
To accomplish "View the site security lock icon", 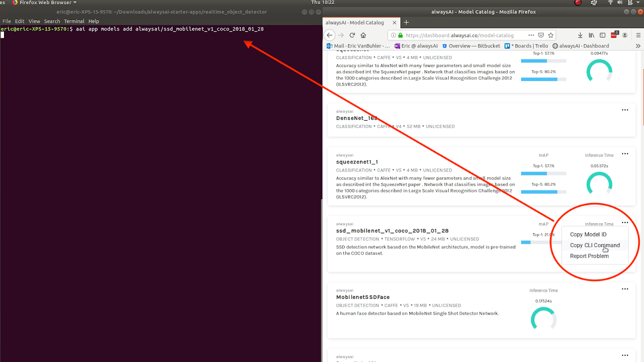I will [400, 35].
